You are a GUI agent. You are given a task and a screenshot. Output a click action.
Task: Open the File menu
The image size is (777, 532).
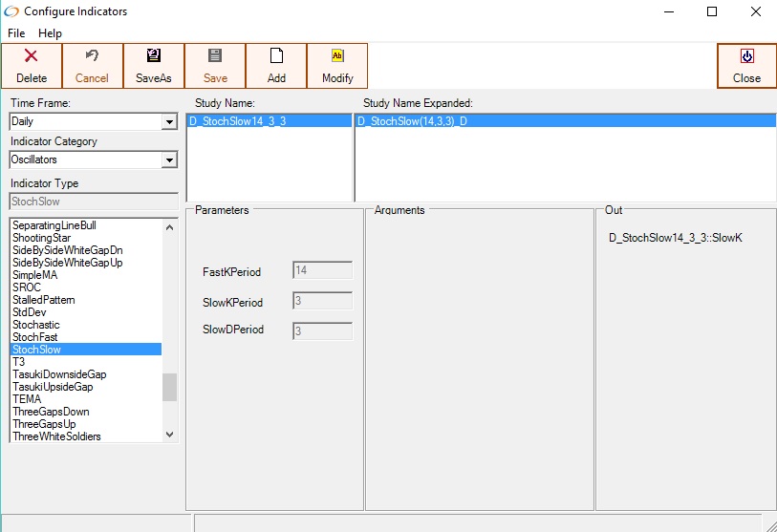16,33
